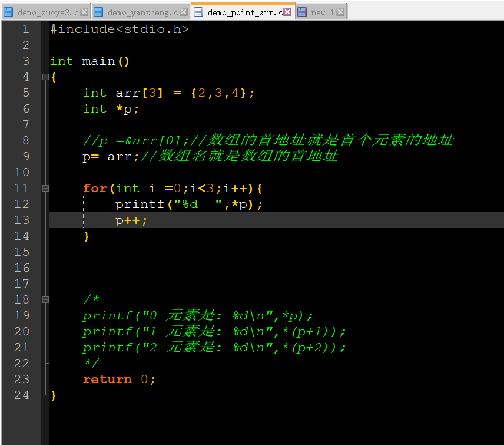This screenshot has width=504, height=445.
Task: Click the commented printf with *(p+1)
Action: (214, 331)
